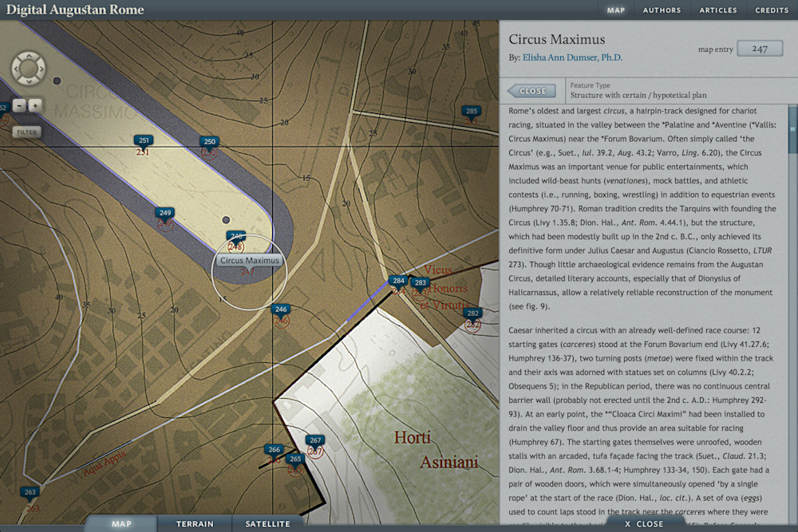Screen dimensions: 798x532
Task: Click the CLOSE arrow button in the entry panel
Action: click(x=531, y=91)
